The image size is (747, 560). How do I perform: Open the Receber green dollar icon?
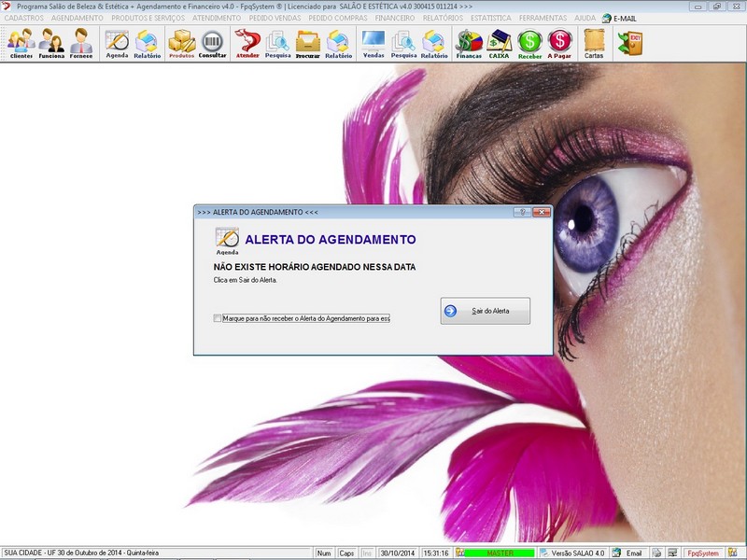[x=529, y=43]
